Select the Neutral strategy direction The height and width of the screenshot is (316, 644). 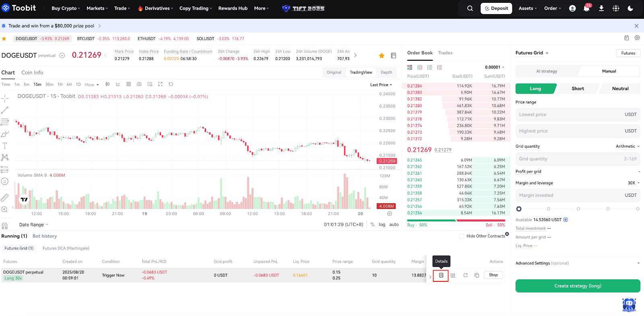click(620, 89)
